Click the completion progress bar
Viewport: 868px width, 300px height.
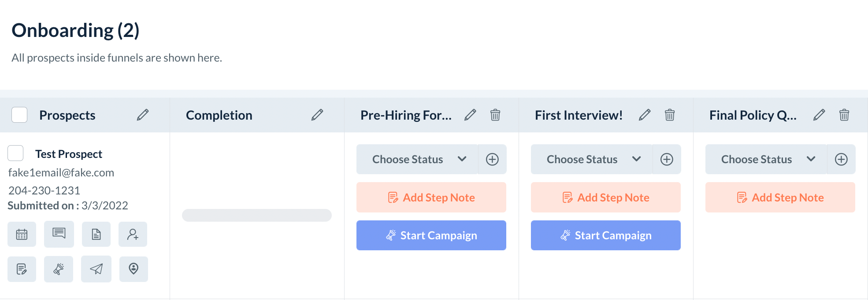(x=256, y=215)
